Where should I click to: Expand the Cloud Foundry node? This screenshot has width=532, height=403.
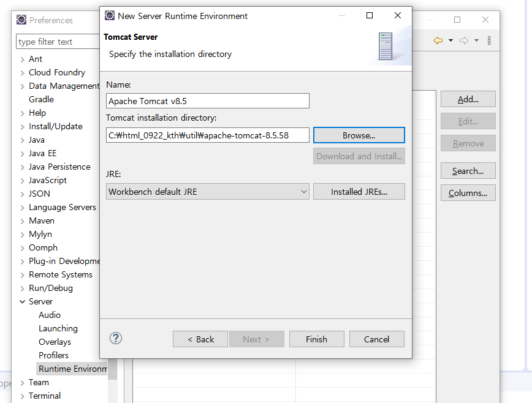tap(23, 73)
